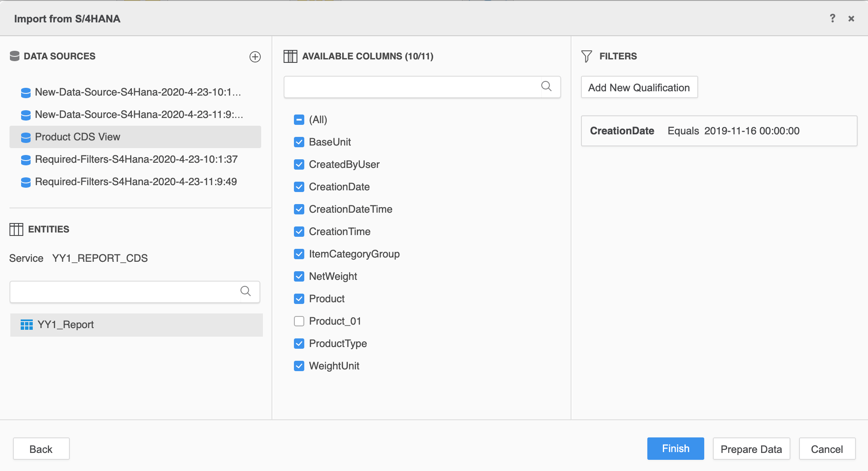Enable the Product_01 column checkbox
The image size is (868, 471).
(299, 321)
